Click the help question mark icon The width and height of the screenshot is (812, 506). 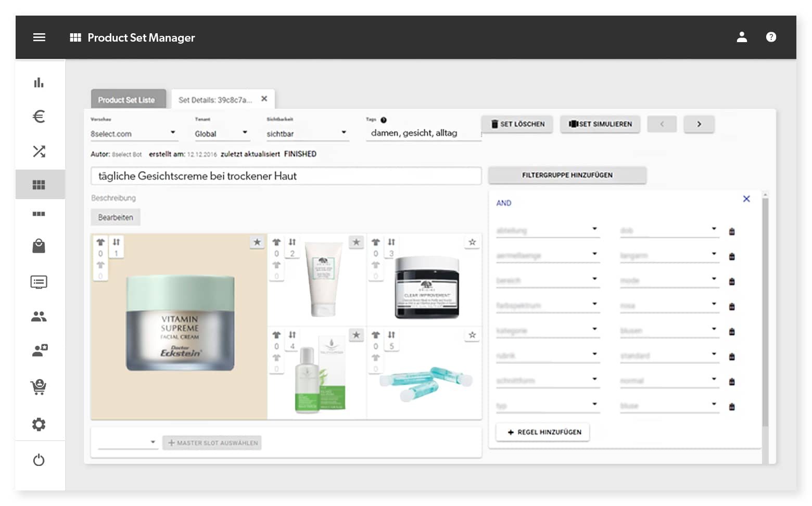click(771, 37)
